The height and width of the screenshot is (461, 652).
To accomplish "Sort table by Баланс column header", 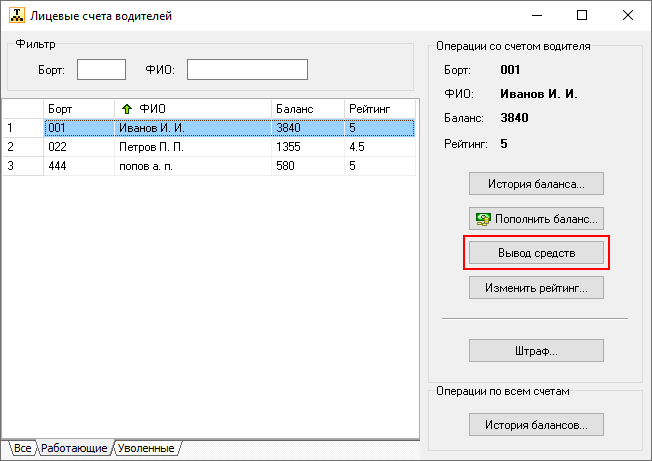I will coord(308,109).
